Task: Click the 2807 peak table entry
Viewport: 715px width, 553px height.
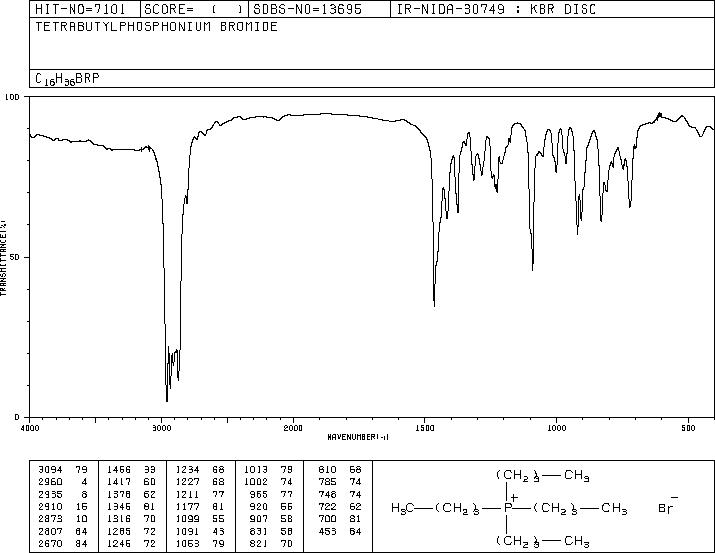Action: point(63,531)
